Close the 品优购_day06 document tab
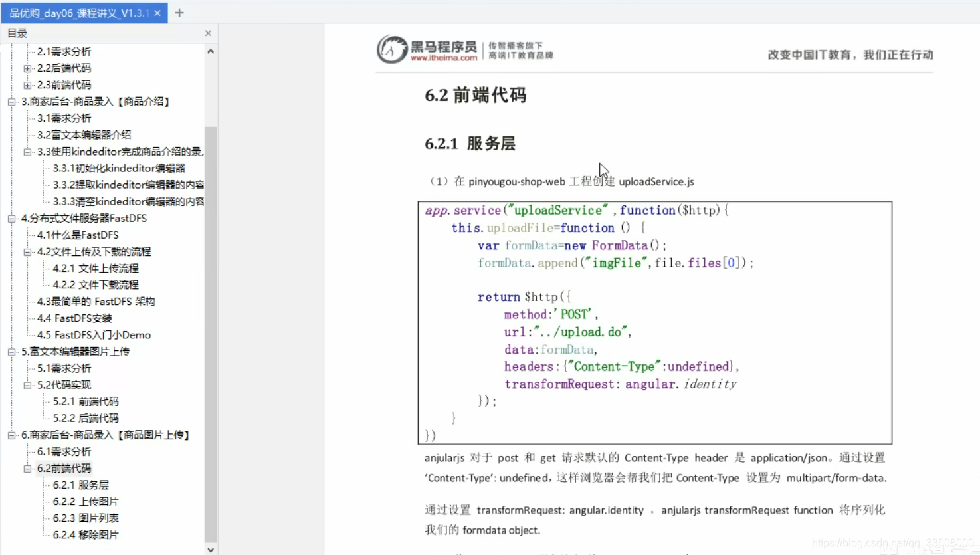The width and height of the screenshot is (980, 555). (x=157, y=13)
